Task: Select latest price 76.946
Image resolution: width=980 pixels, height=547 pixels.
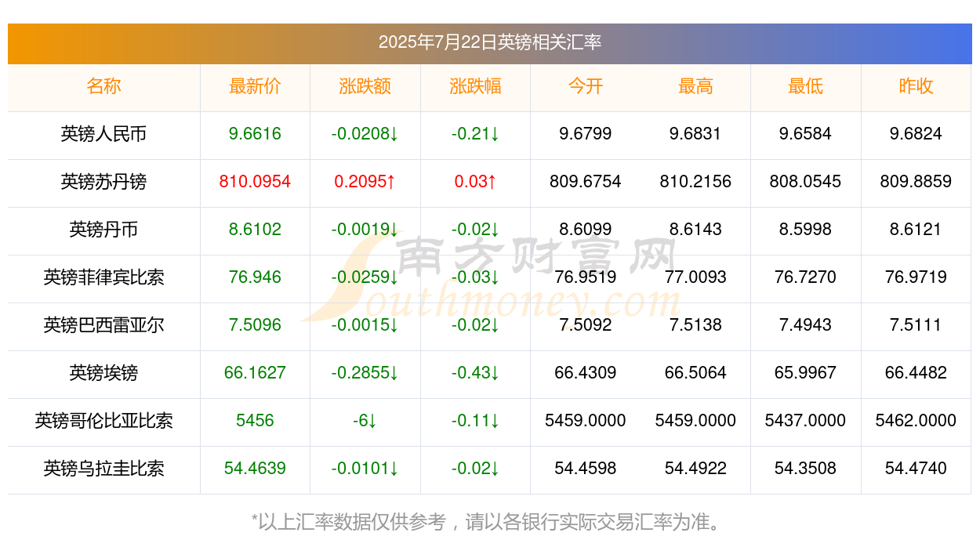Action: (x=255, y=277)
